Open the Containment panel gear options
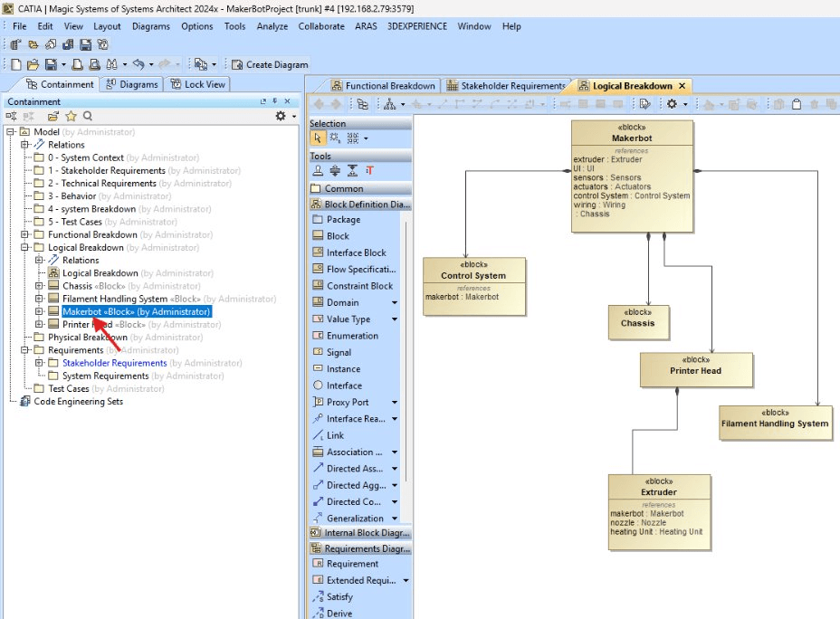This screenshot has width=840, height=619. [x=281, y=116]
